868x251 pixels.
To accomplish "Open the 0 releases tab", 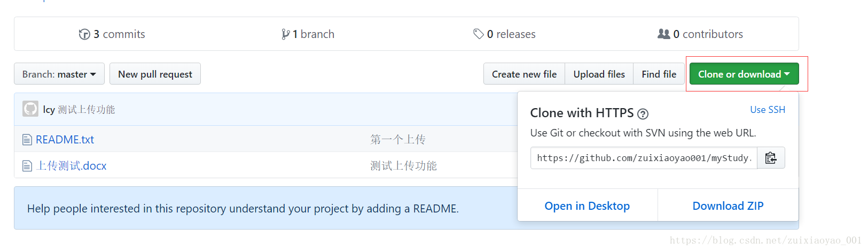I will click(x=504, y=34).
